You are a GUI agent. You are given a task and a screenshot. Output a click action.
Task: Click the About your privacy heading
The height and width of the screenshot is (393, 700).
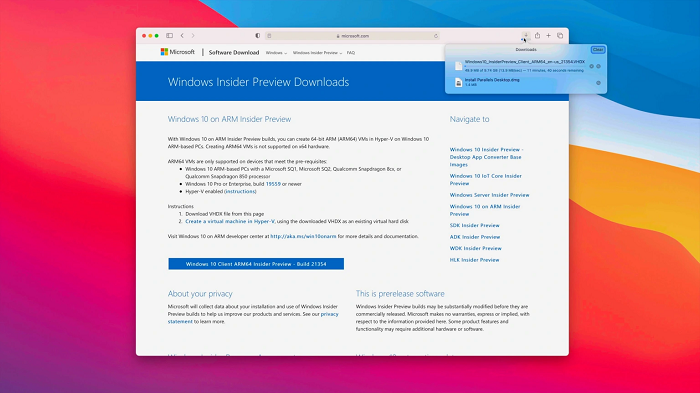tap(200, 294)
